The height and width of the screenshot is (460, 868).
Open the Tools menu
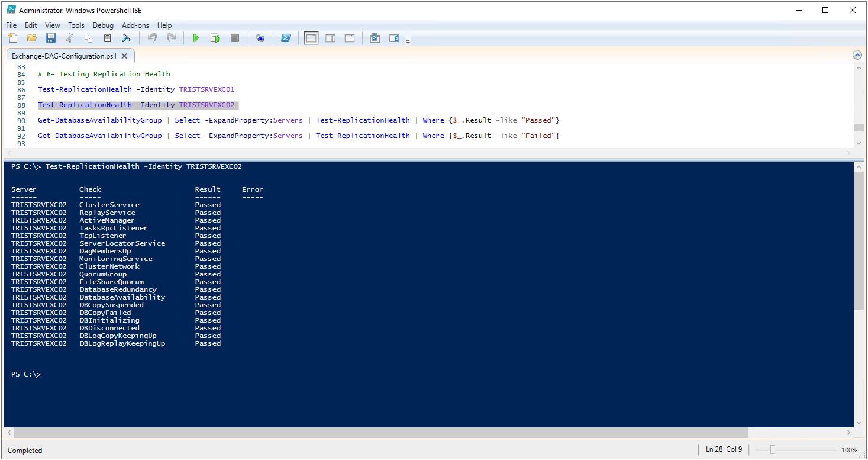pyautogui.click(x=76, y=25)
